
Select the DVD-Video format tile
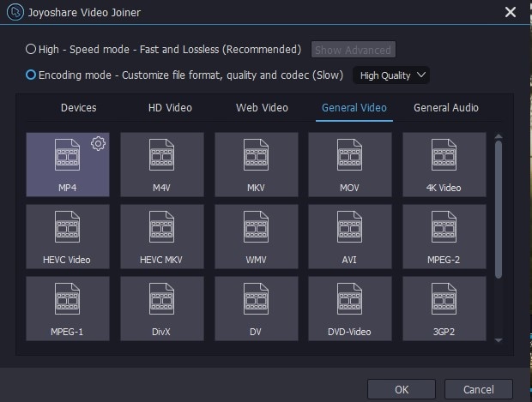pyautogui.click(x=350, y=309)
